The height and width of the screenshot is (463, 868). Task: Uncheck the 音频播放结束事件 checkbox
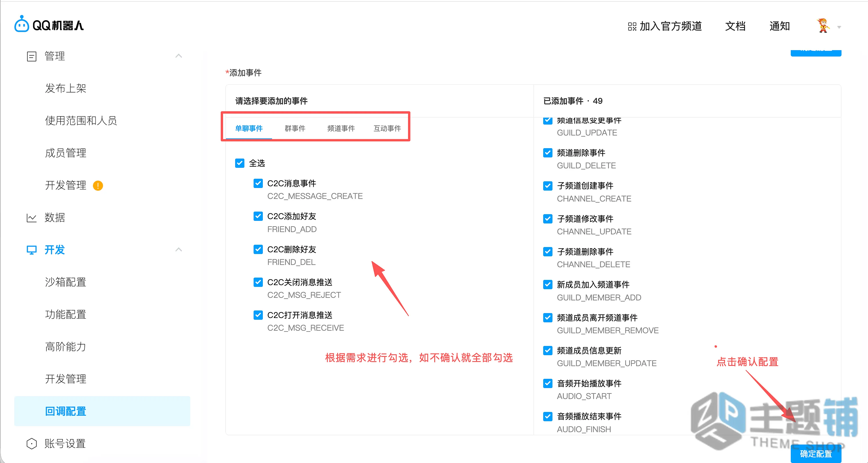click(548, 417)
